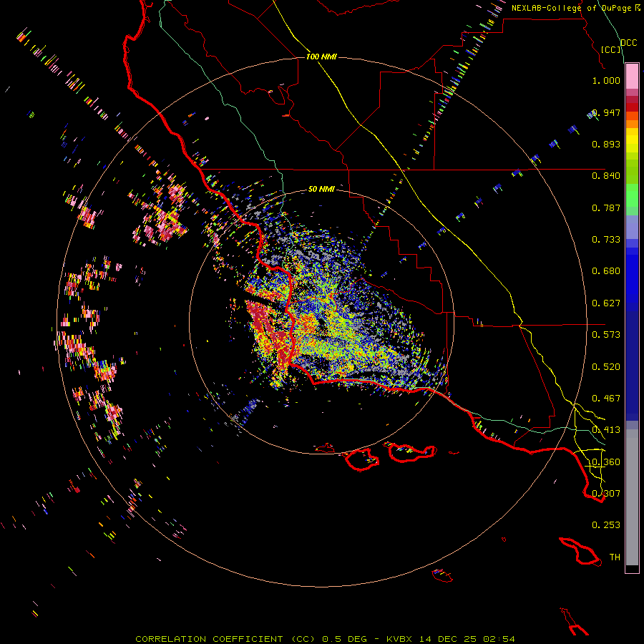Click the 0.787 scale value
The width and height of the screenshot is (644, 644).
(606, 208)
